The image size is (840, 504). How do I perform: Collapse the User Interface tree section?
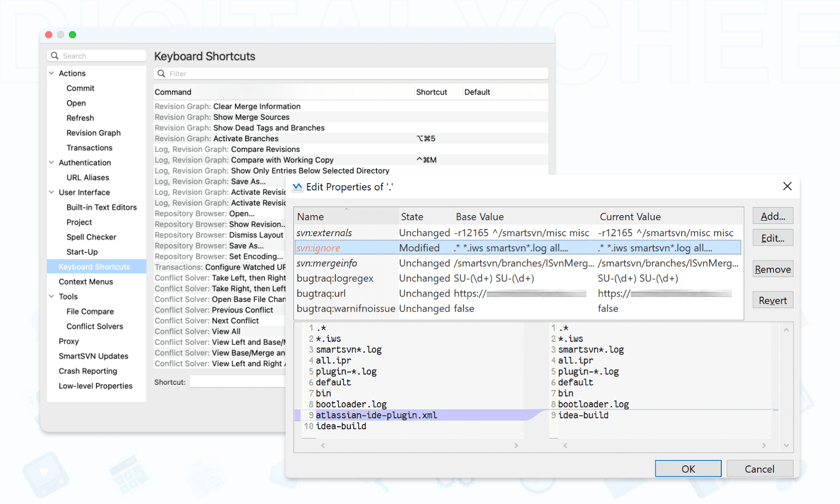coord(52,192)
